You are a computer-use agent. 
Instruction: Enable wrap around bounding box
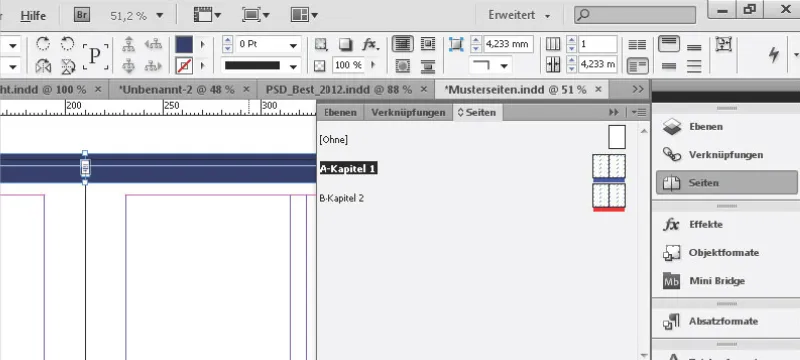[x=428, y=44]
